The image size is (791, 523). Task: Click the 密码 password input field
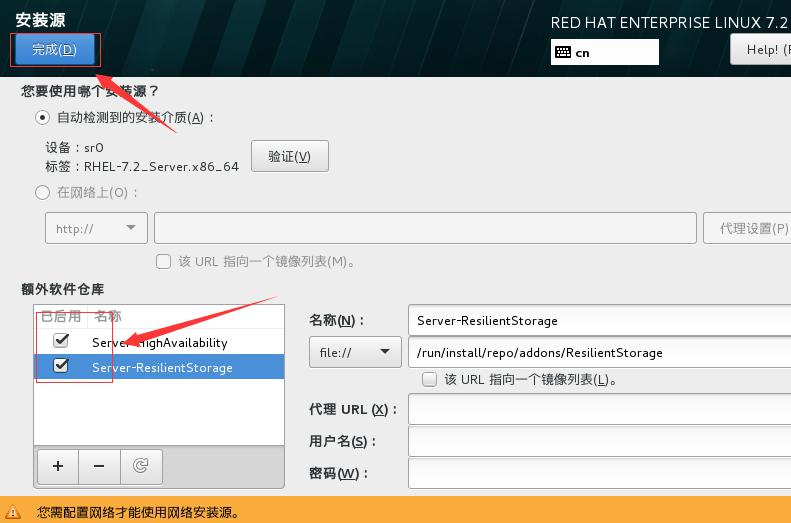(599, 474)
